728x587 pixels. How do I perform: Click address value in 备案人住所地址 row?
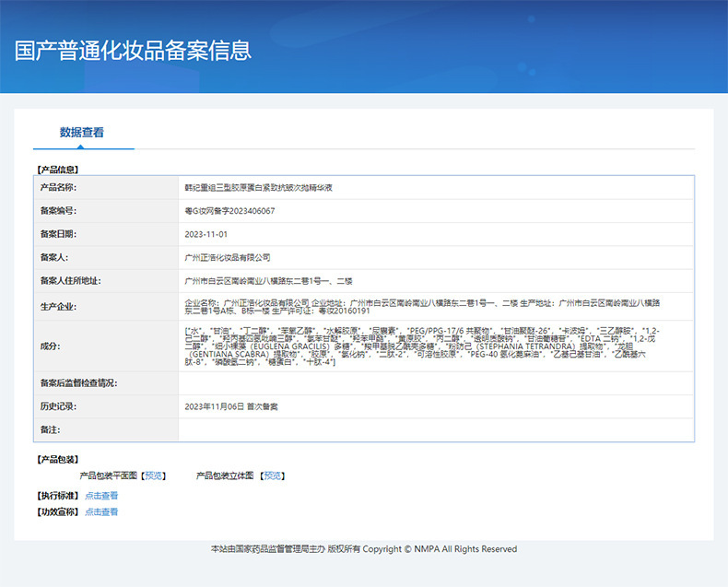269,281
